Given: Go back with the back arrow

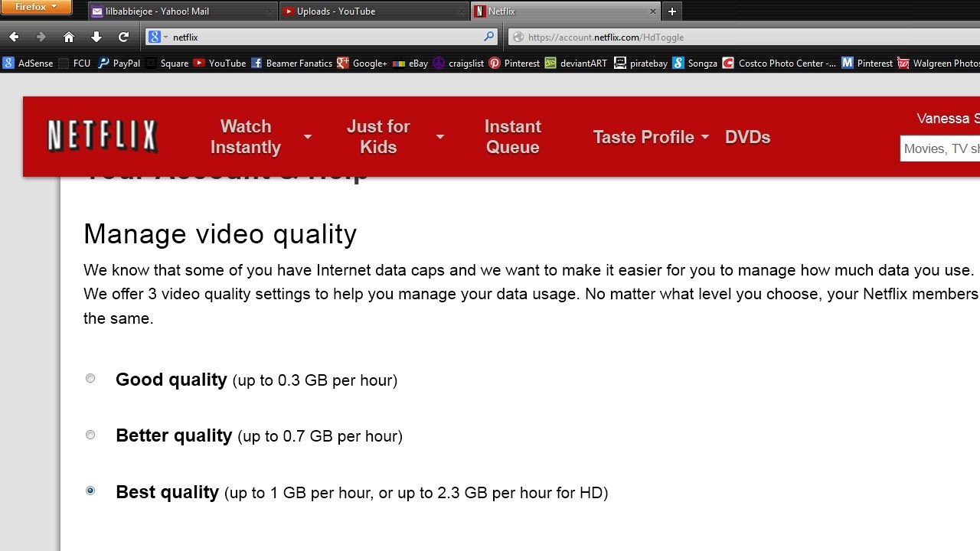Looking at the screenshot, I should pyautogui.click(x=14, y=37).
